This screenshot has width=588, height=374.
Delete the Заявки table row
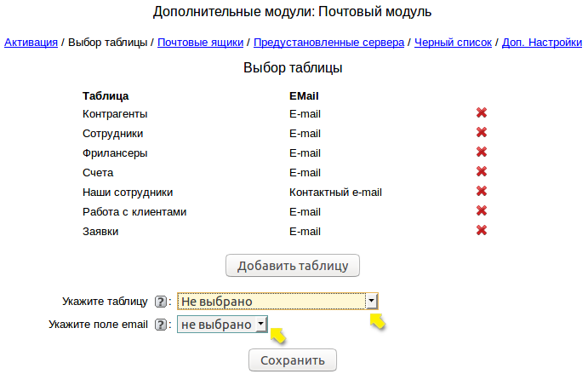click(481, 230)
